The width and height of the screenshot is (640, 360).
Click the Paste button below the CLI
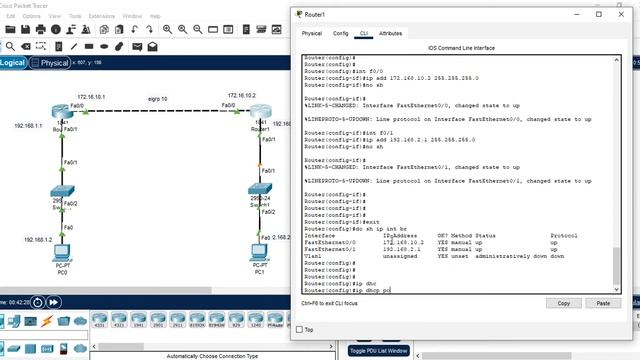click(603, 303)
